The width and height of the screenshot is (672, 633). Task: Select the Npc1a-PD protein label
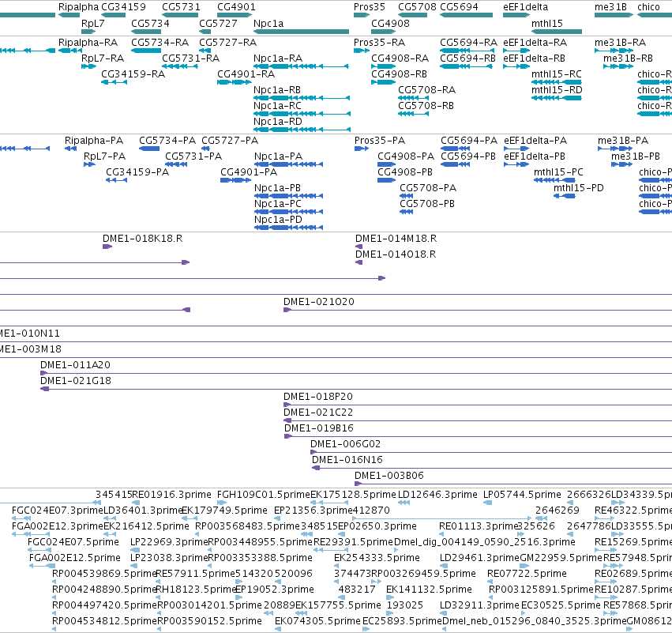(x=278, y=220)
